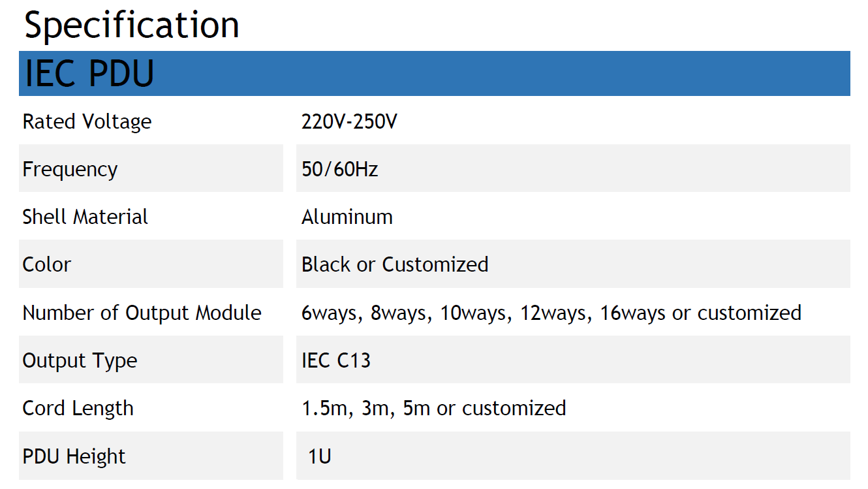Select the Black or Customized value
The width and height of the screenshot is (868, 489).
[395, 264]
